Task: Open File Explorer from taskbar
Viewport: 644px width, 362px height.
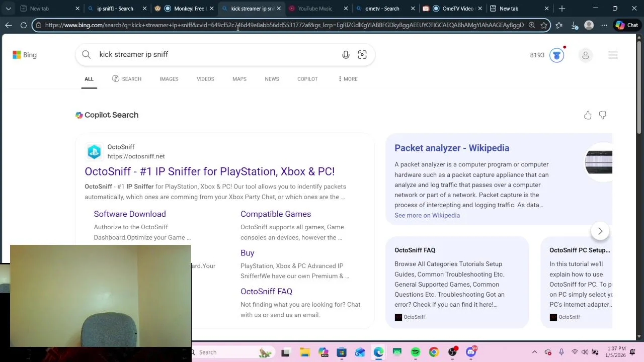Action: 304,352
